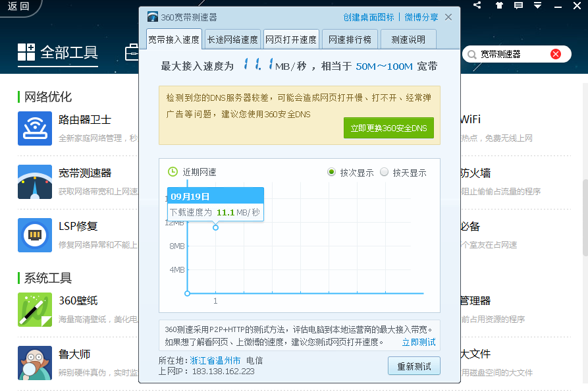Click the 全部工具 grid icon
Viewport: 588px width, 392px height.
26,52
